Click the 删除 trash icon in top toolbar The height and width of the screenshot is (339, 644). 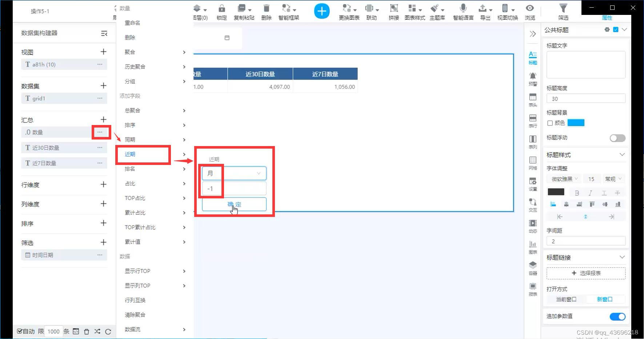pyautogui.click(x=266, y=8)
